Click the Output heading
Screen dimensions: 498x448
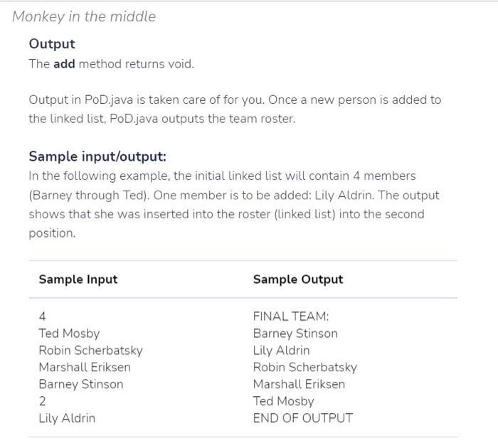tap(52, 44)
